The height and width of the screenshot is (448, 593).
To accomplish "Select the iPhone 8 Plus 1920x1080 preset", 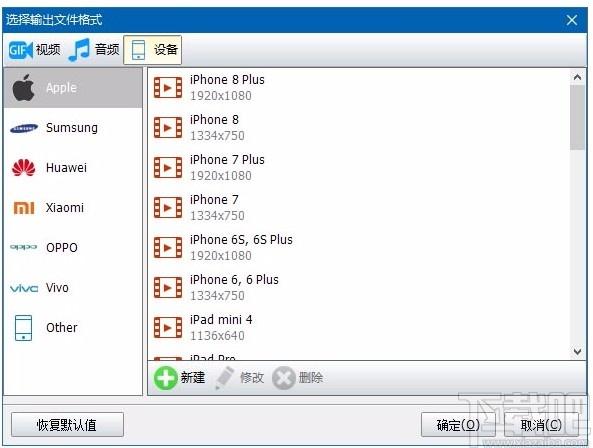I will [358, 88].
